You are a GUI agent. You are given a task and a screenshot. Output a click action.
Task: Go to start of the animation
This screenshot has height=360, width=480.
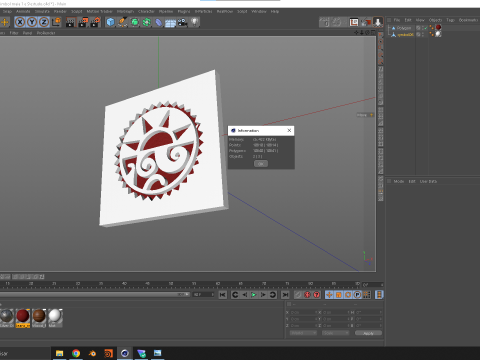pyautogui.click(x=223, y=295)
